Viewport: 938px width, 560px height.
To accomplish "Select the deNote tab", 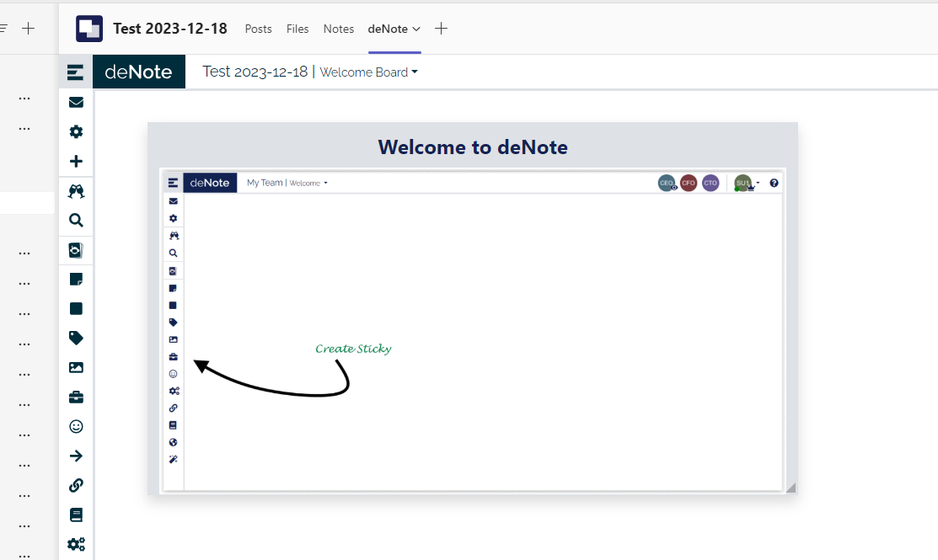I will click(388, 29).
